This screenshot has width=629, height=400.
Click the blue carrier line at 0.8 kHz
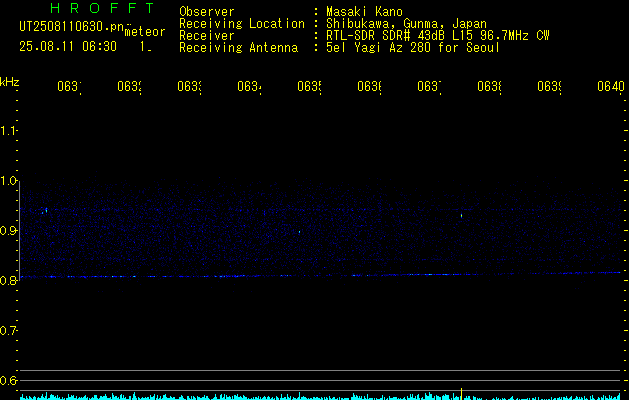tap(320, 275)
